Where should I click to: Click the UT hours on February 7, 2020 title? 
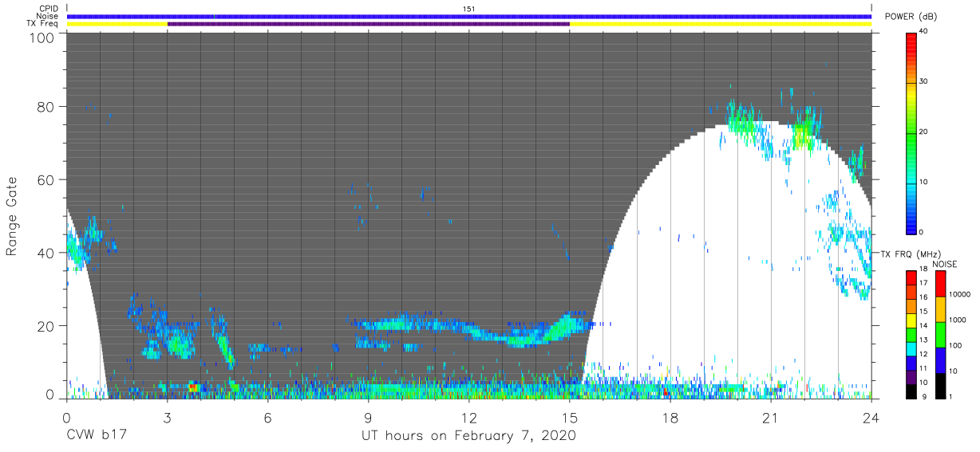point(469,437)
